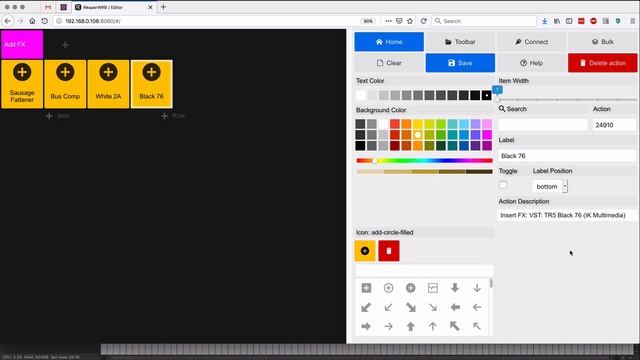Click the Action number field 24910

[614, 125]
